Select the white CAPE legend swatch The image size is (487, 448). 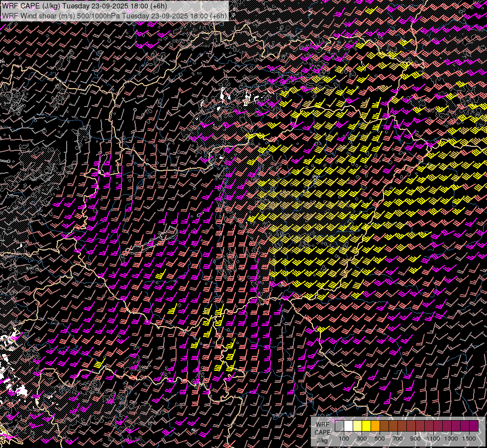[348, 426]
